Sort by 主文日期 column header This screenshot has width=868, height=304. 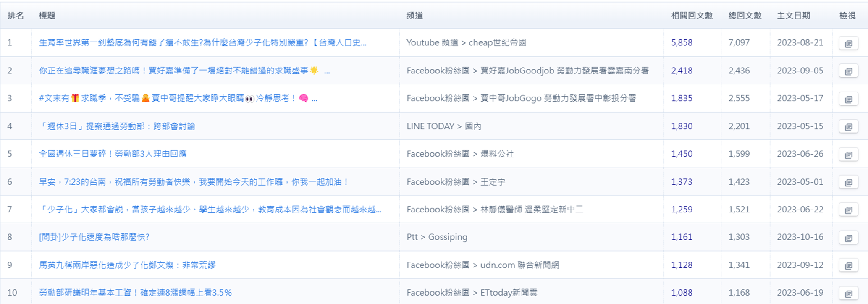(x=794, y=16)
